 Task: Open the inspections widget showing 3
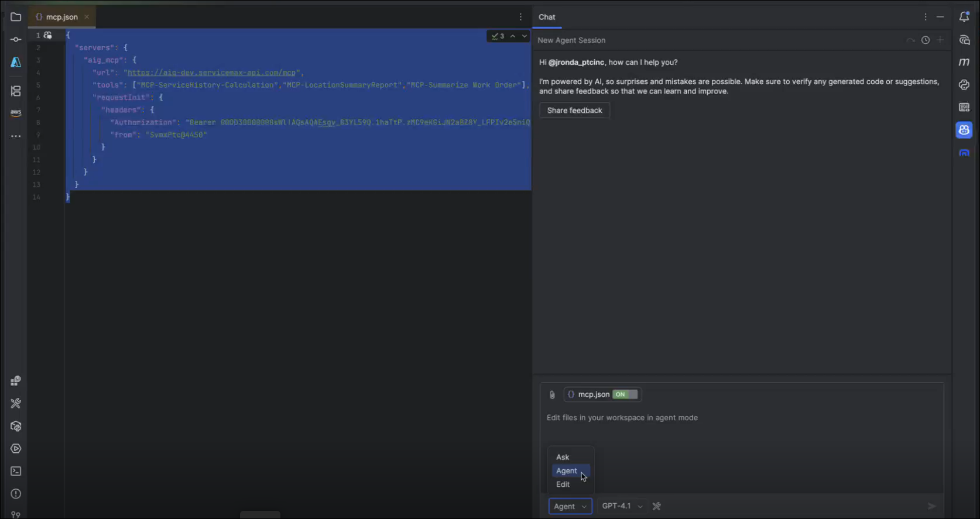[498, 36]
